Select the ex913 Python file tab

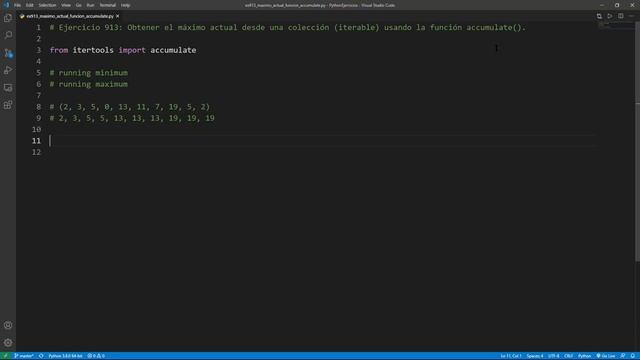69,16
